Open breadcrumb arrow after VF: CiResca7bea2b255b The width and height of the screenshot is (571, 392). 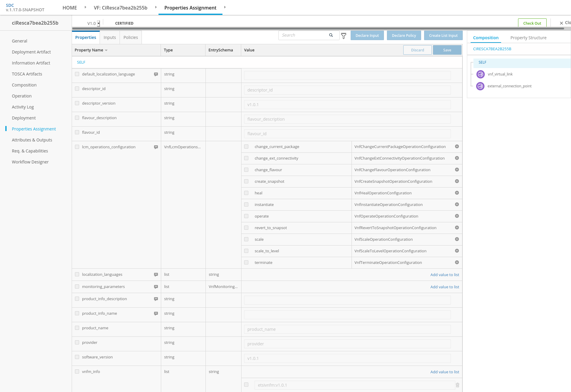point(156,7)
